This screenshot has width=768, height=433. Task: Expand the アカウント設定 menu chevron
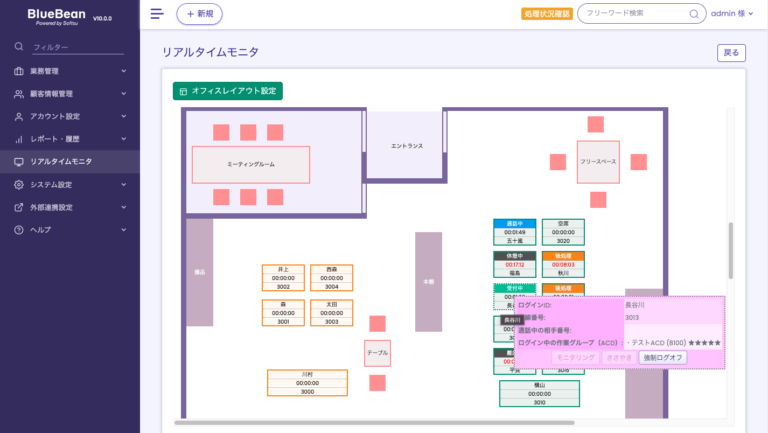pyautogui.click(x=124, y=117)
